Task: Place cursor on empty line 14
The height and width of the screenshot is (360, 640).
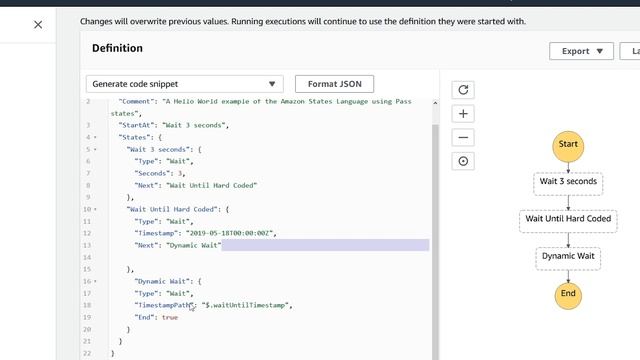Action: (x=269, y=257)
